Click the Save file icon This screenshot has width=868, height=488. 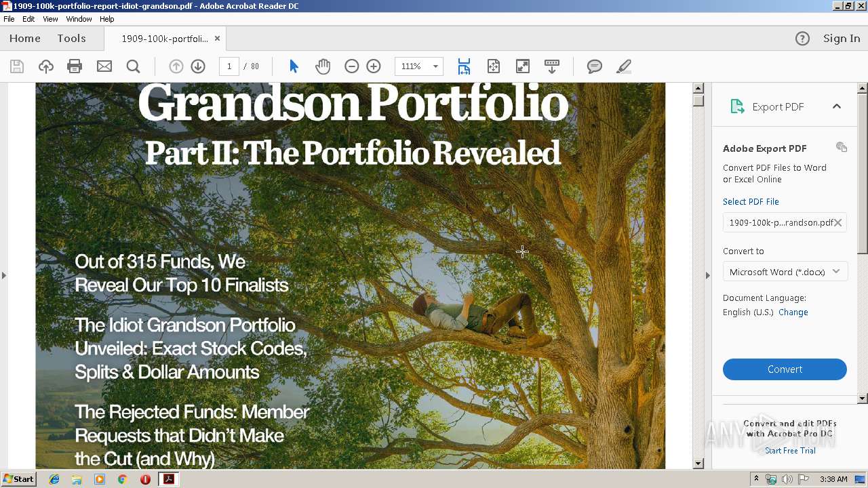tap(17, 66)
